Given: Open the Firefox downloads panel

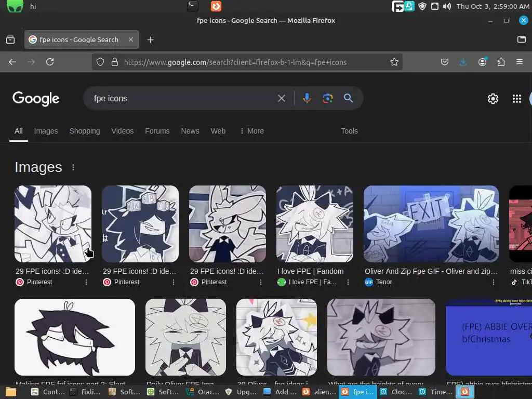Looking at the screenshot, I should (463, 62).
